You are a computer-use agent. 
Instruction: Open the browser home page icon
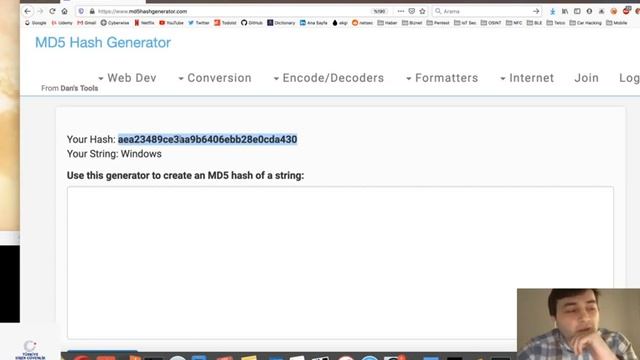(64, 11)
